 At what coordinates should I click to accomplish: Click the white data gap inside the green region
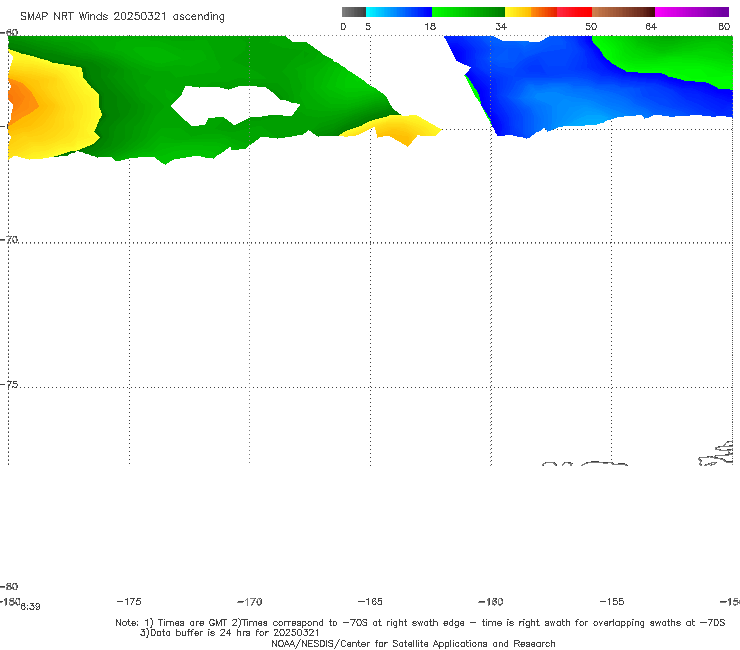click(235, 105)
